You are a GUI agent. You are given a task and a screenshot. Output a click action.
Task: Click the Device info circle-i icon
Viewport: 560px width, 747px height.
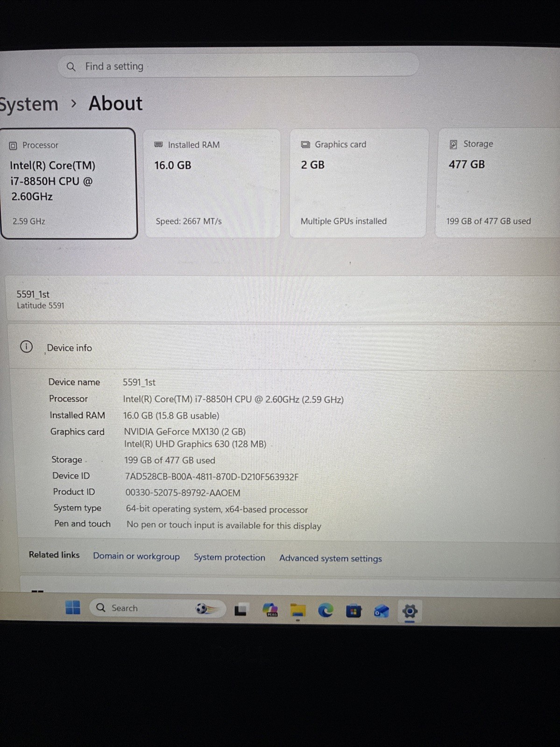26,347
